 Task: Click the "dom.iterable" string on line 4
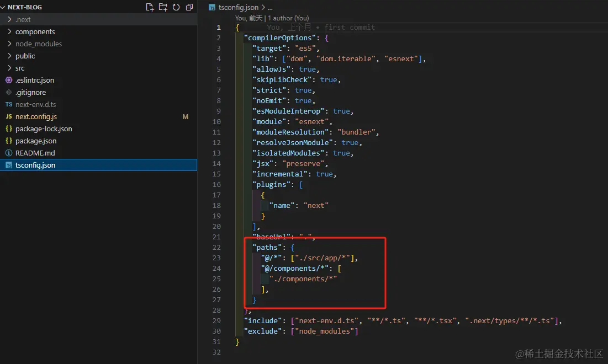pyautogui.click(x=346, y=59)
